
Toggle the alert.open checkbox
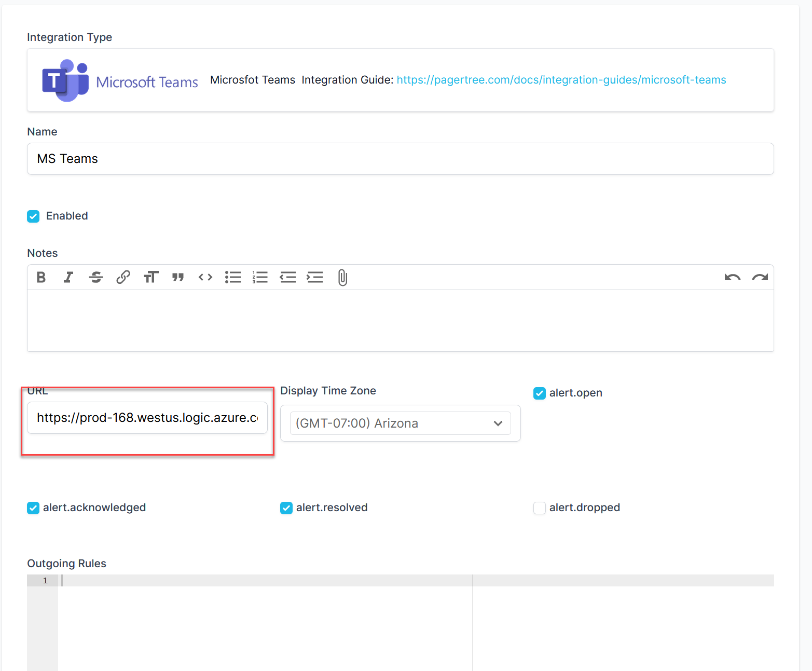pyautogui.click(x=540, y=393)
